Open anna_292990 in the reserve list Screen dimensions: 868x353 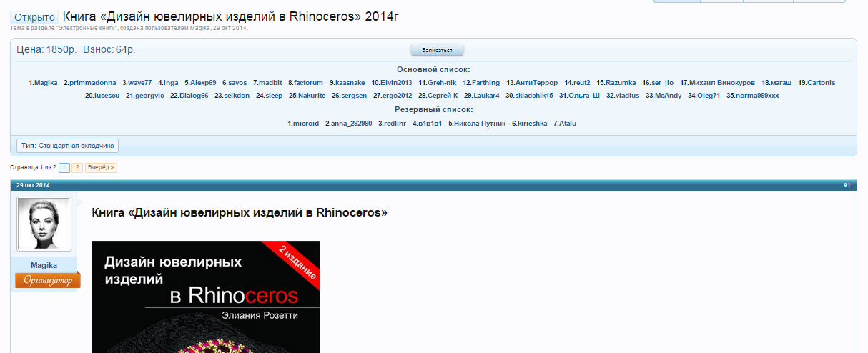coord(351,124)
